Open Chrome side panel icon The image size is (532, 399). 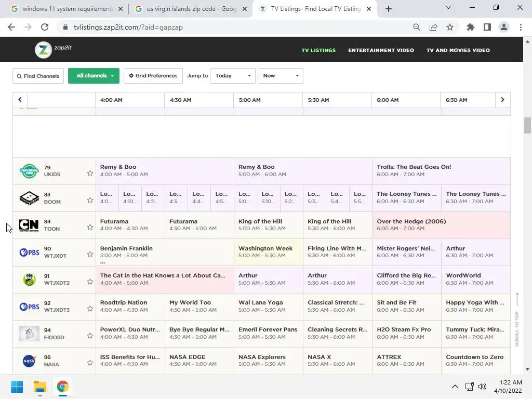(x=487, y=27)
